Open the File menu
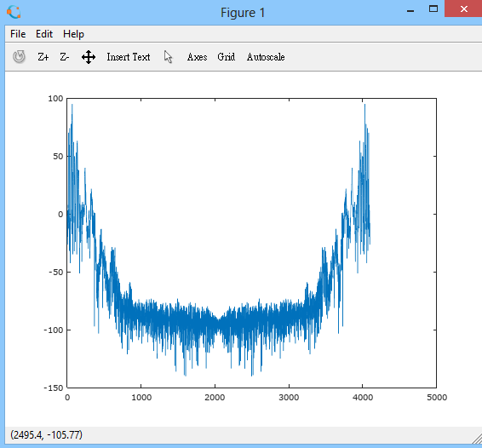Viewport: 482px width, 448px height. pyautogui.click(x=18, y=34)
